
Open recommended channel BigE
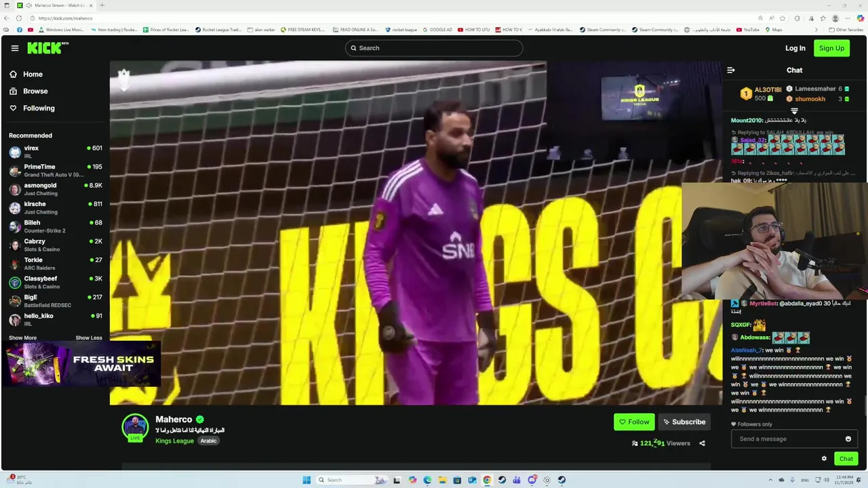55,301
